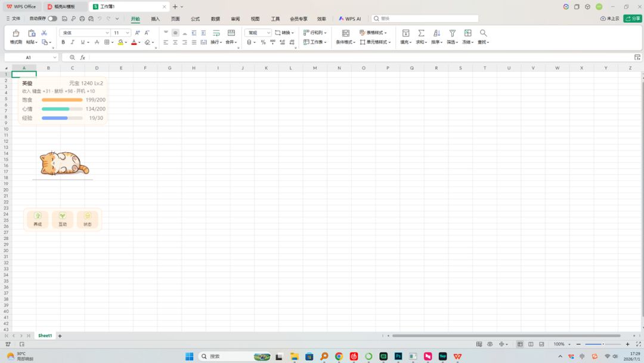This screenshot has width=644, height=363.
Task: Open WPS AI assistant
Action: (x=350, y=19)
